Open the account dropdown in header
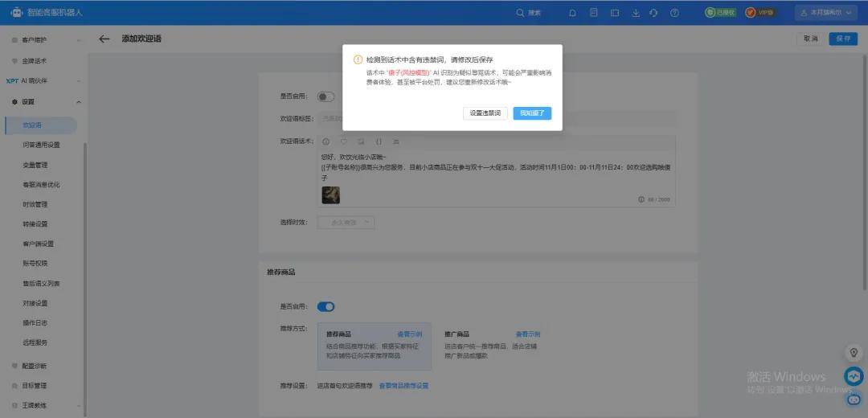Image resolution: width=868 pixels, height=418 pixels. [x=826, y=12]
